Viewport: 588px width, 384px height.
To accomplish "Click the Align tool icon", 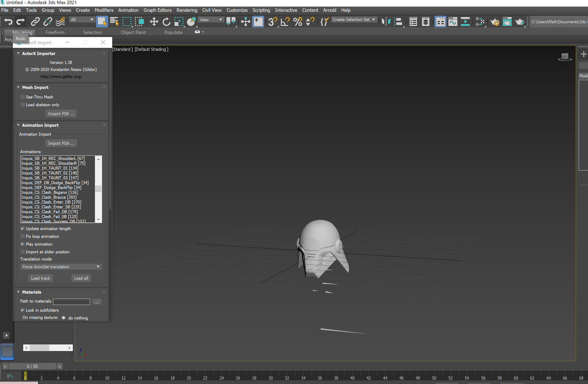I will click(x=398, y=22).
